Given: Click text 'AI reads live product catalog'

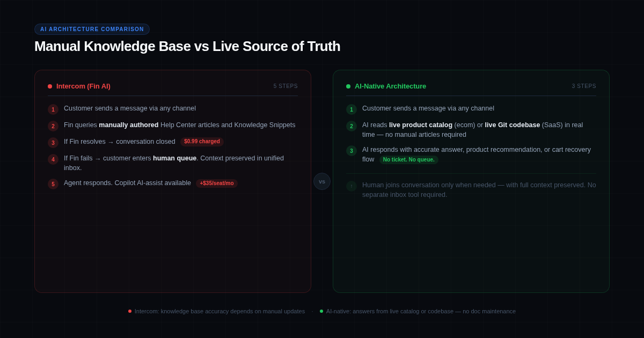Looking at the screenshot, I should (x=407, y=125).
